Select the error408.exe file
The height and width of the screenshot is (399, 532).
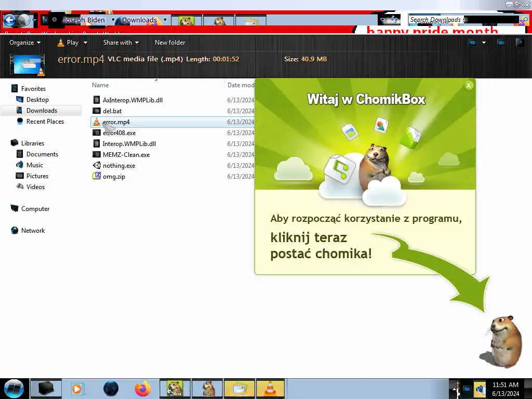pyautogui.click(x=119, y=132)
